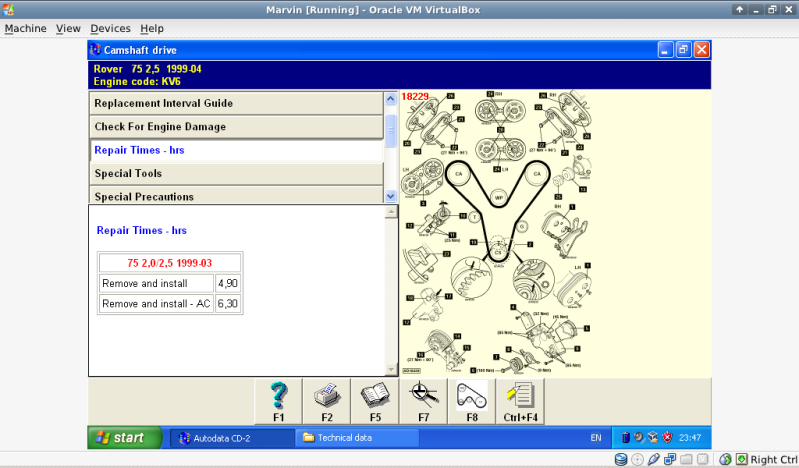799x468 pixels.
Task: Click the VirtualBox USB status icon
Action: [x=653, y=459]
